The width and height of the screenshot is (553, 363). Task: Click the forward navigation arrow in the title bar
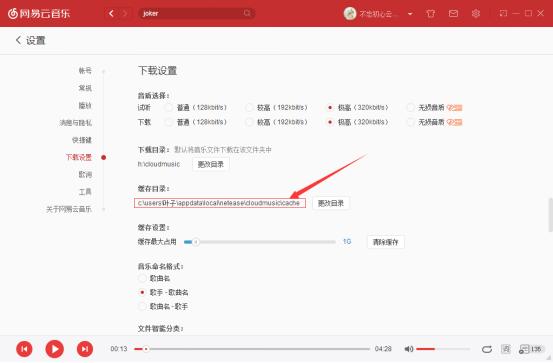coord(124,13)
